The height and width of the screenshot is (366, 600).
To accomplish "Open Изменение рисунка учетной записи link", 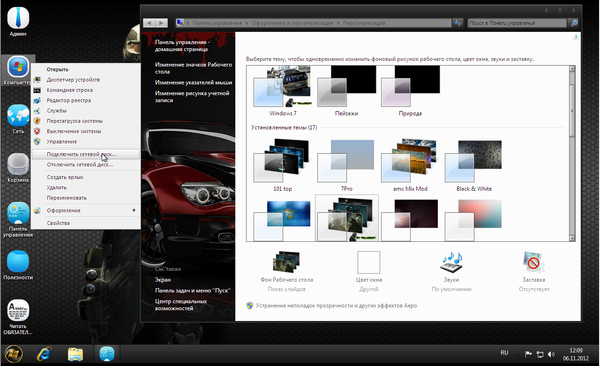I will 192,96.
